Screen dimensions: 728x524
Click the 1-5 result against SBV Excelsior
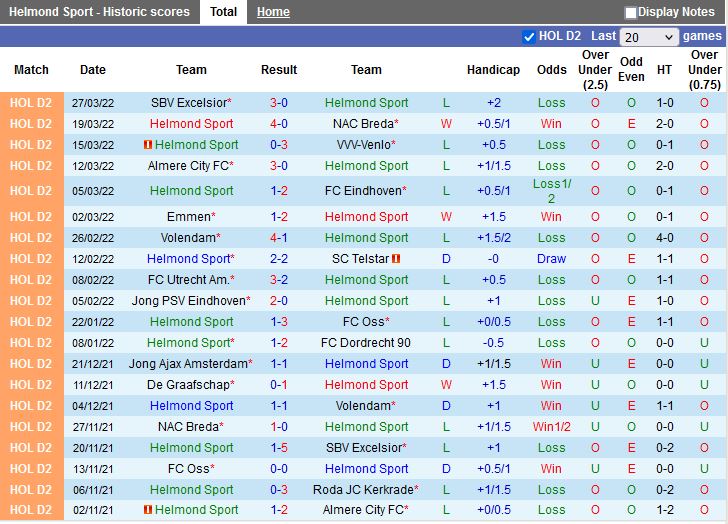pyautogui.click(x=279, y=448)
